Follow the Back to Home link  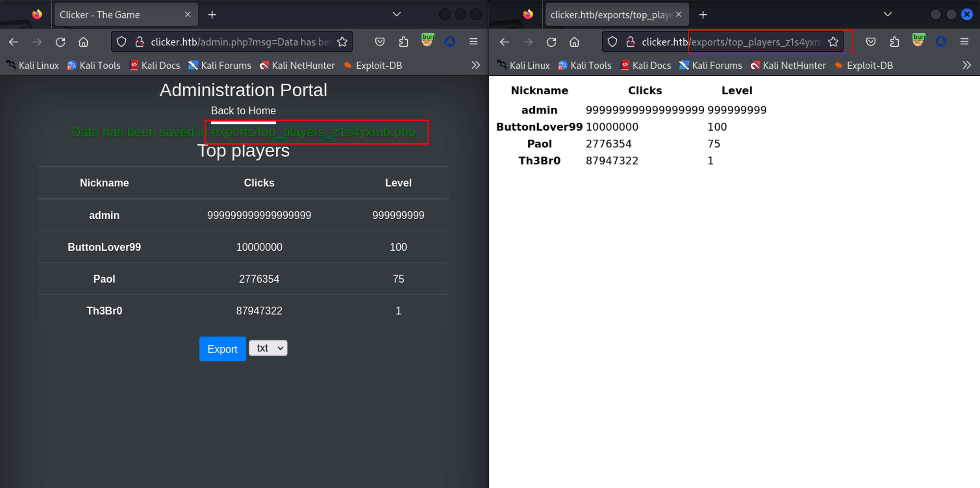243,111
